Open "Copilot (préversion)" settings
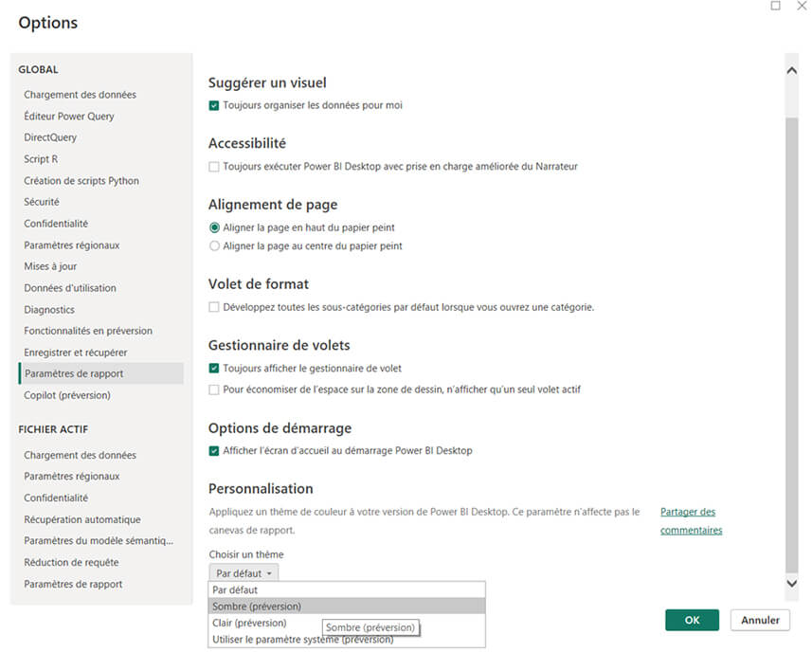Image resolution: width=812 pixels, height=652 pixels. 66,395
